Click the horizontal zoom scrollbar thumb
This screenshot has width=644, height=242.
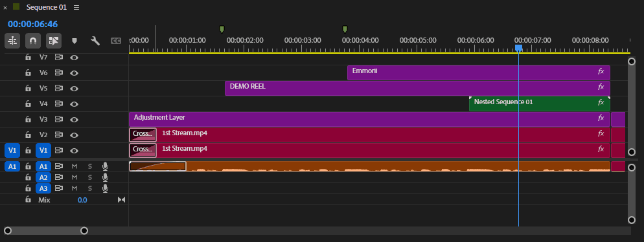[45, 231]
